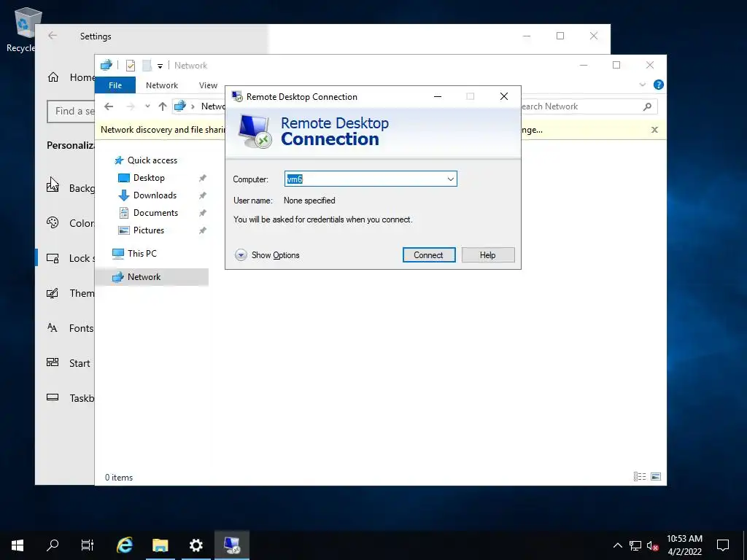Open Lock screen settings page

click(71, 258)
